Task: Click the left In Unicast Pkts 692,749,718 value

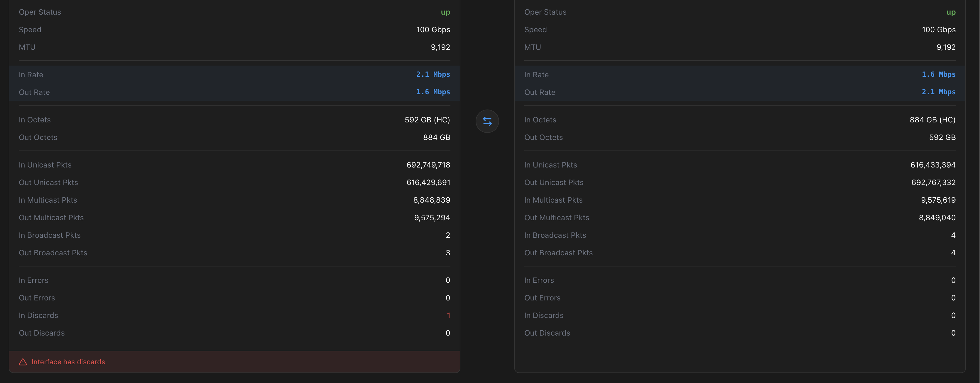Action: tap(428, 165)
